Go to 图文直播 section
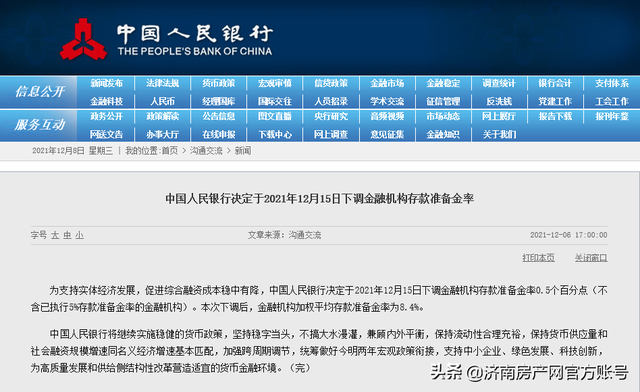This screenshot has height=392, width=640. 275,116
